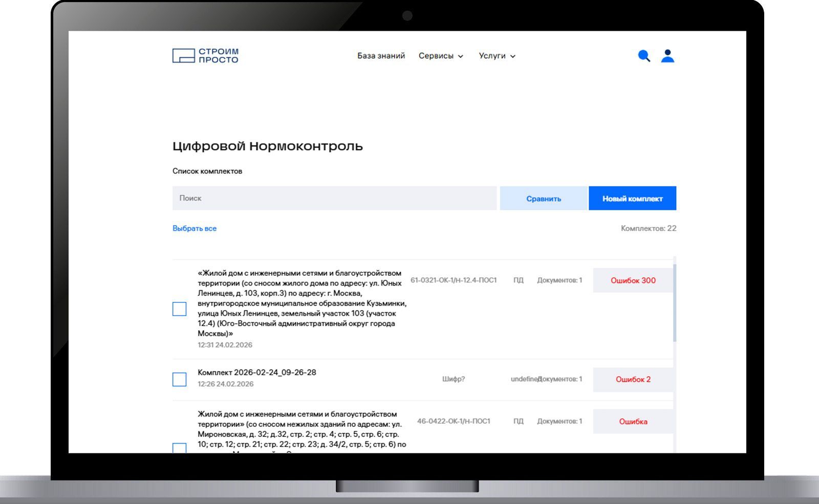
Task: Open the Ошибок 2 status badge
Action: point(633,379)
